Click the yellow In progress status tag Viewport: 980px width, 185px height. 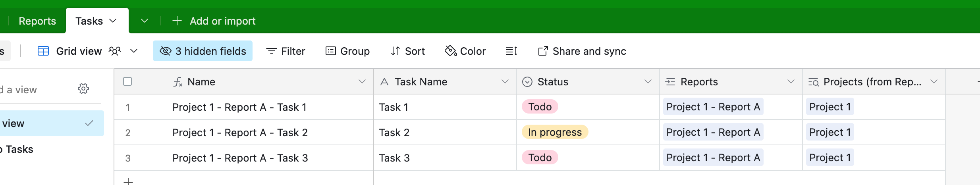point(555,132)
